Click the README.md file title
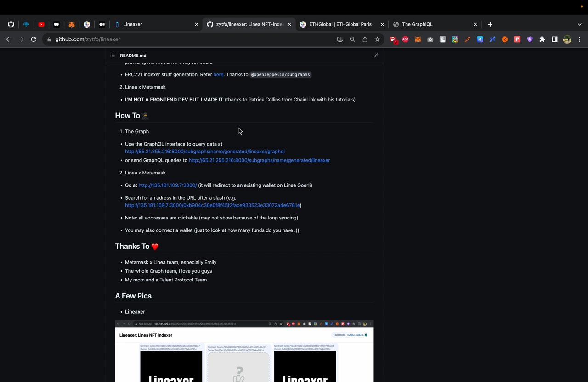Image resolution: width=588 pixels, height=382 pixels. click(133, 56)
